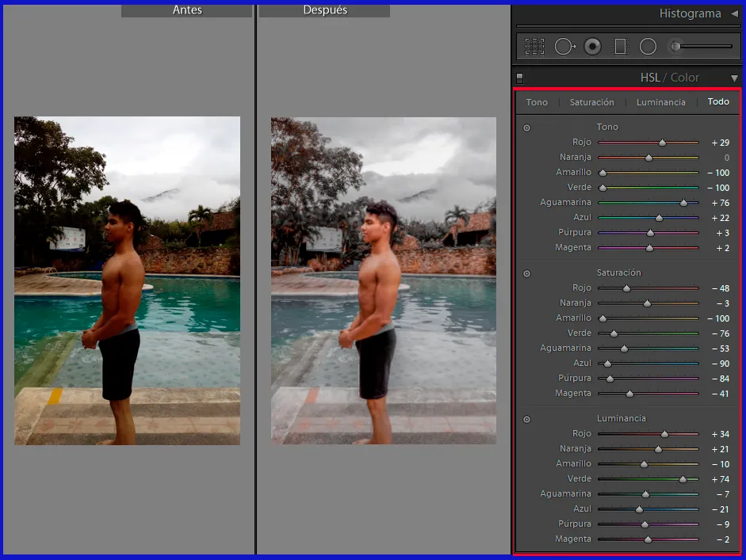This screenshot has width=746, height=560.
Task: Click the Después preview photo
Action: pos(383,280)
